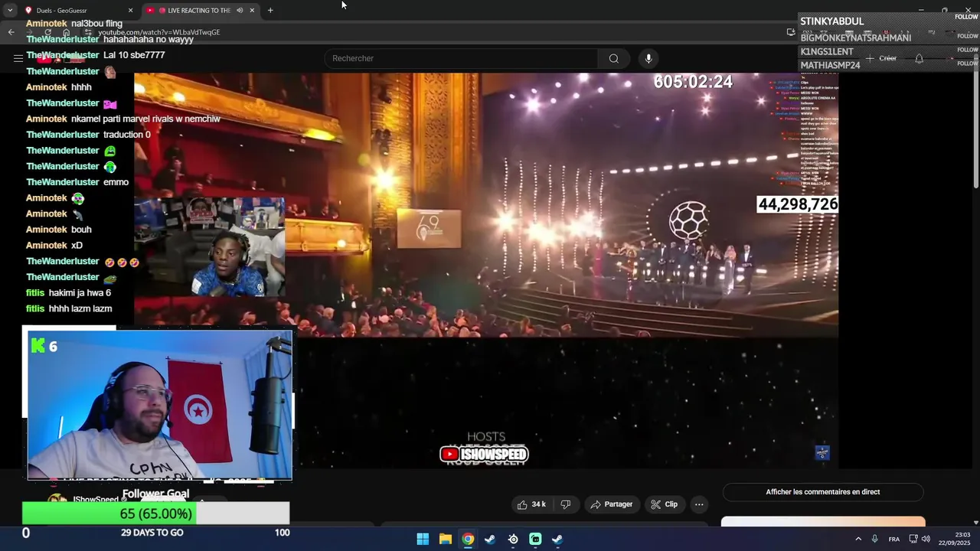Click the 605:02:24 stream timer
This screenshot has height=551, width=980.
[693, 82]
